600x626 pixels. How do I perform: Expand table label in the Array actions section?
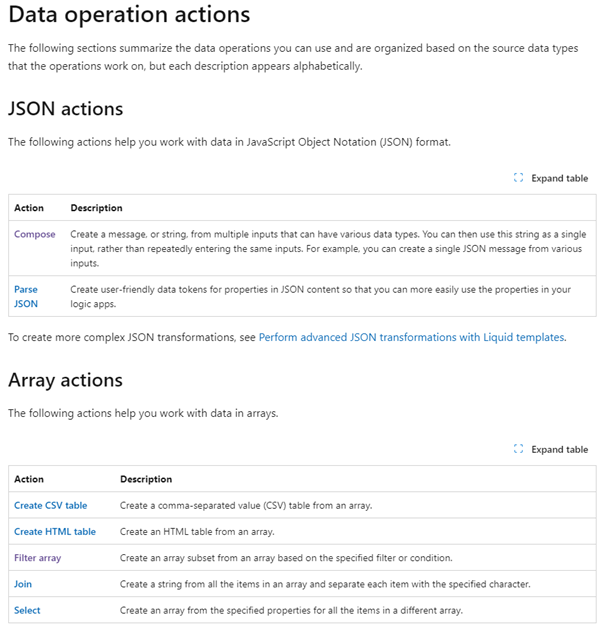point(559,450)
